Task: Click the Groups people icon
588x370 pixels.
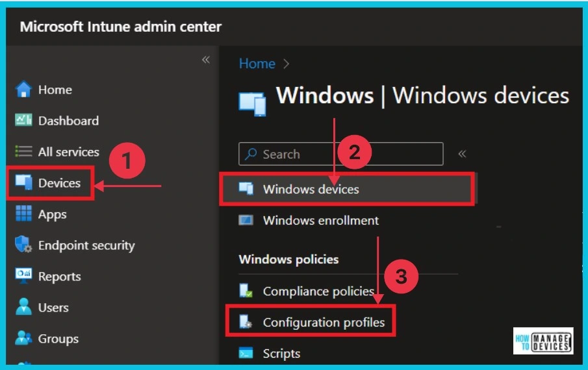Action: coord(23,338)
